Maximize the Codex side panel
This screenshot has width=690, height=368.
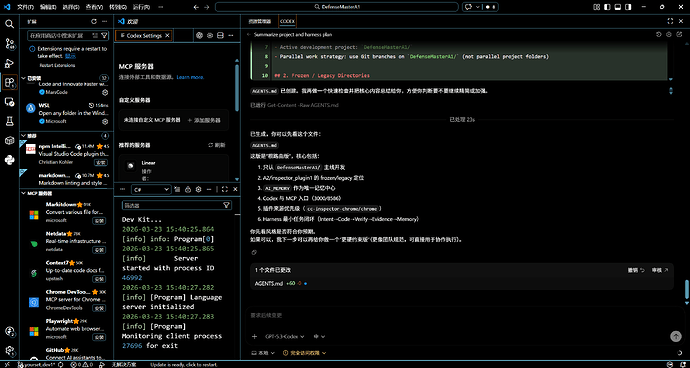(670, 21)
